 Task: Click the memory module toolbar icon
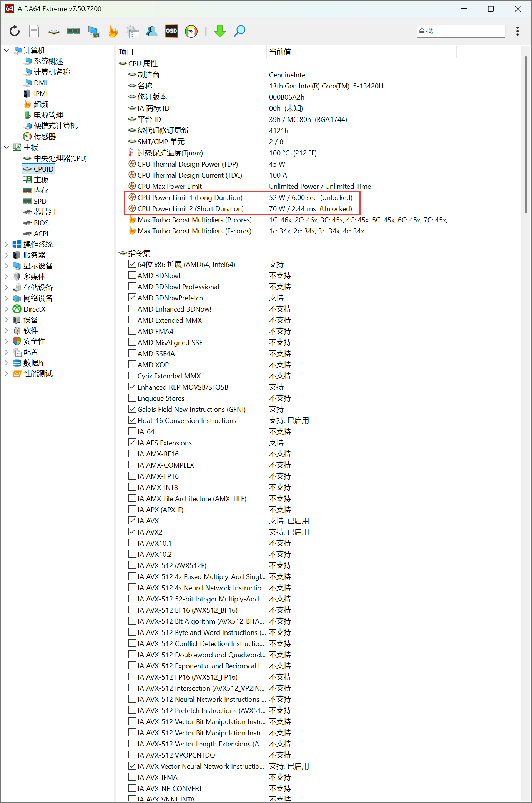click(73, 31)
